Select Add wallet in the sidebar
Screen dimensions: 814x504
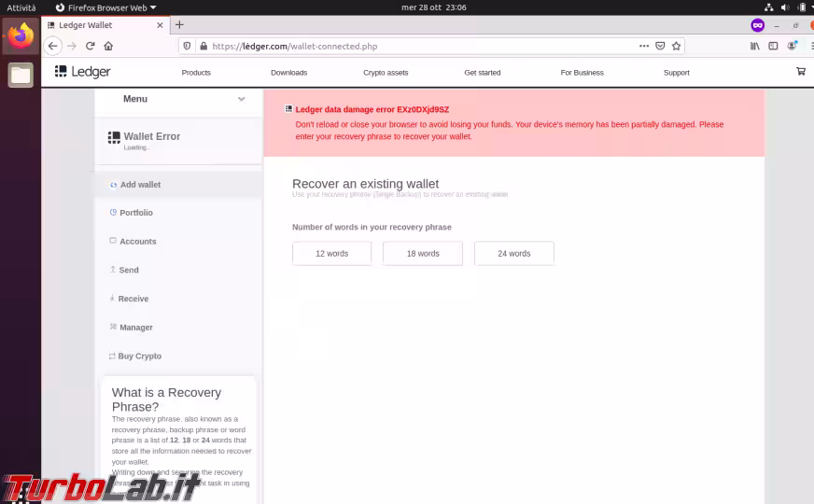(x=178, y=184)
